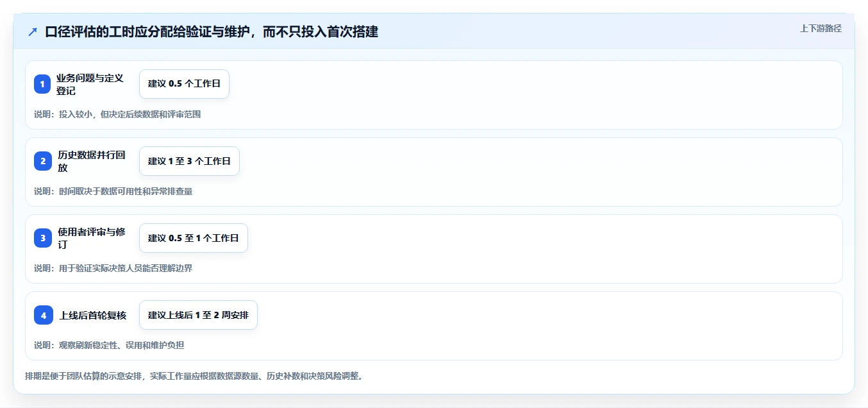The height and width of the screenshot is (408, 868).
Task: Click the 历史数据并行回放 step title
Action: point(91,161)
